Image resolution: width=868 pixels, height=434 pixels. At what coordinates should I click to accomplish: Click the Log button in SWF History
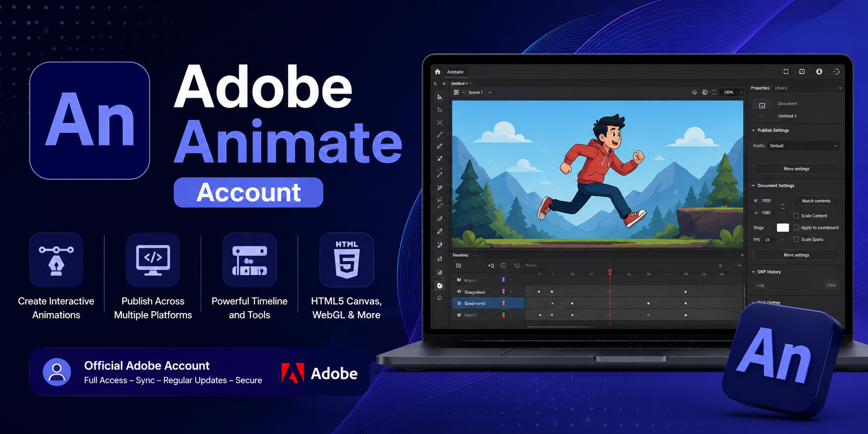pyautogui.click(x=760, y=285)
